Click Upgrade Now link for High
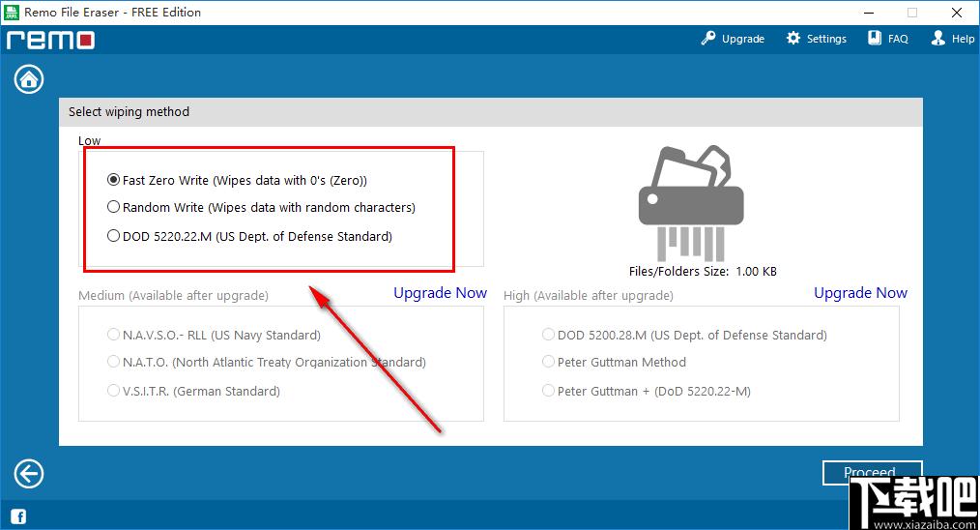The height and width of the screenshot is (530, 980). point(860,293)
